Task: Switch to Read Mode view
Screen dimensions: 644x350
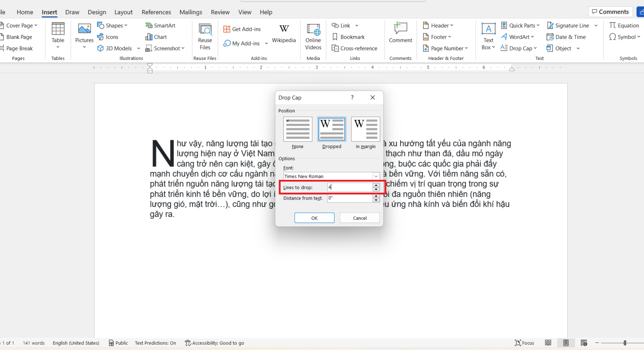Action: click(548, 343)
